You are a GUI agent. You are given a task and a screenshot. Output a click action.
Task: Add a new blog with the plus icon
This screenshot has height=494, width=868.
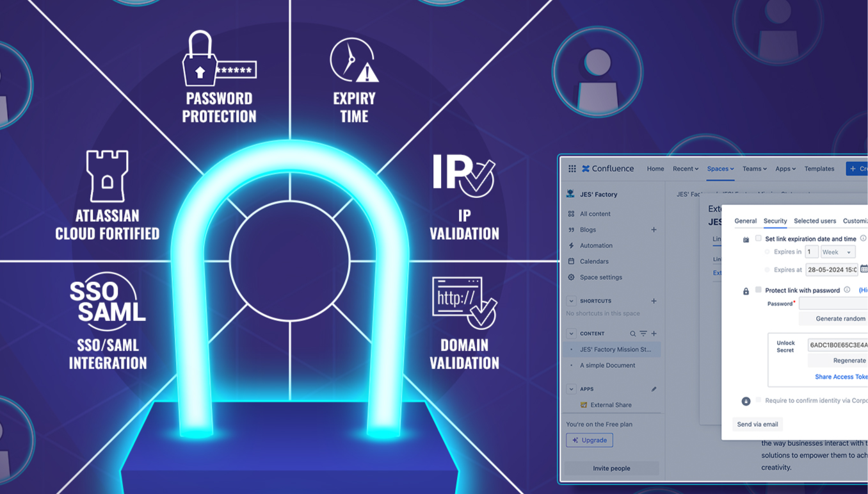654,229
